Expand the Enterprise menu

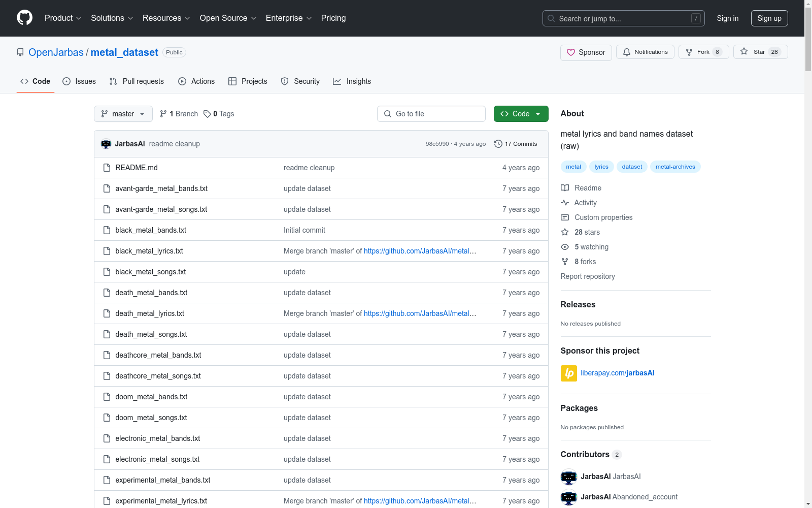coord(289,18)
